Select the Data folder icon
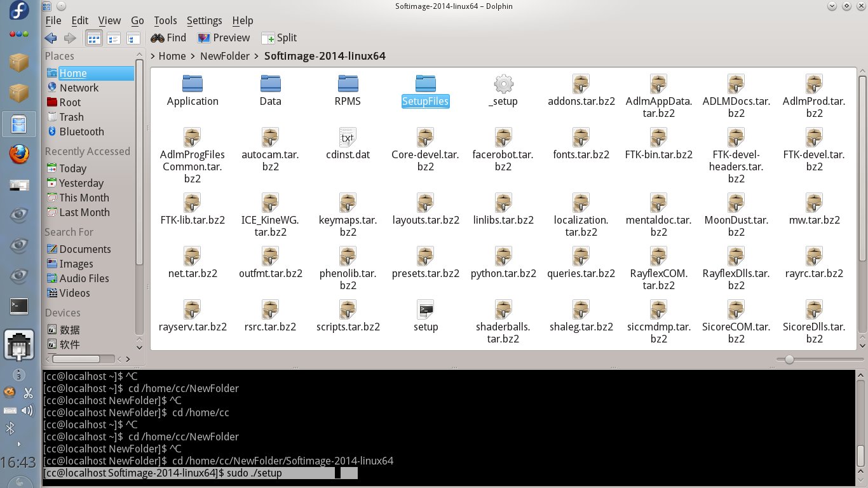 (x=270, y=83)
